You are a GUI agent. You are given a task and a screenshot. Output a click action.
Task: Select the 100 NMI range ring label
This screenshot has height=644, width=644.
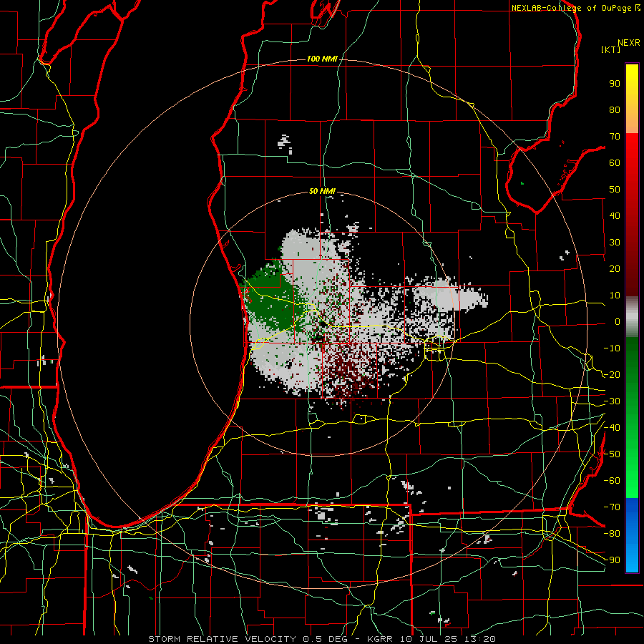tap(322, 59)
